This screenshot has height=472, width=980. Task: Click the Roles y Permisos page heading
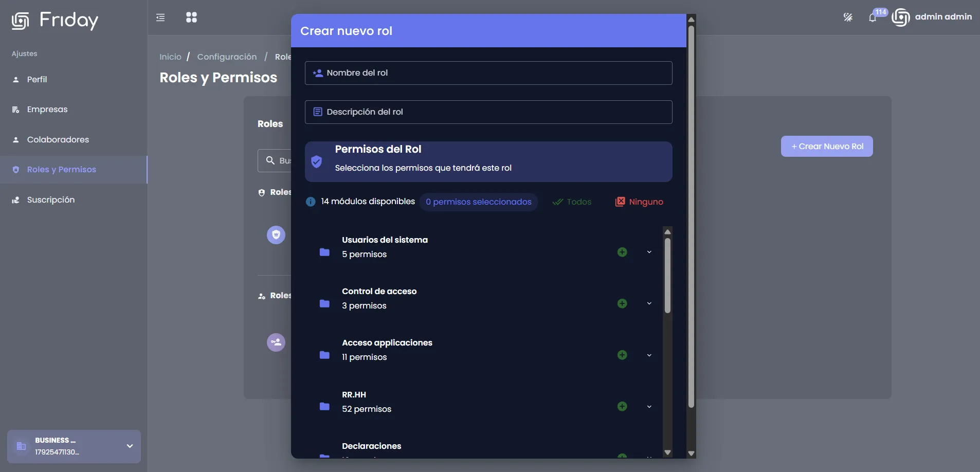click(218, 77)
